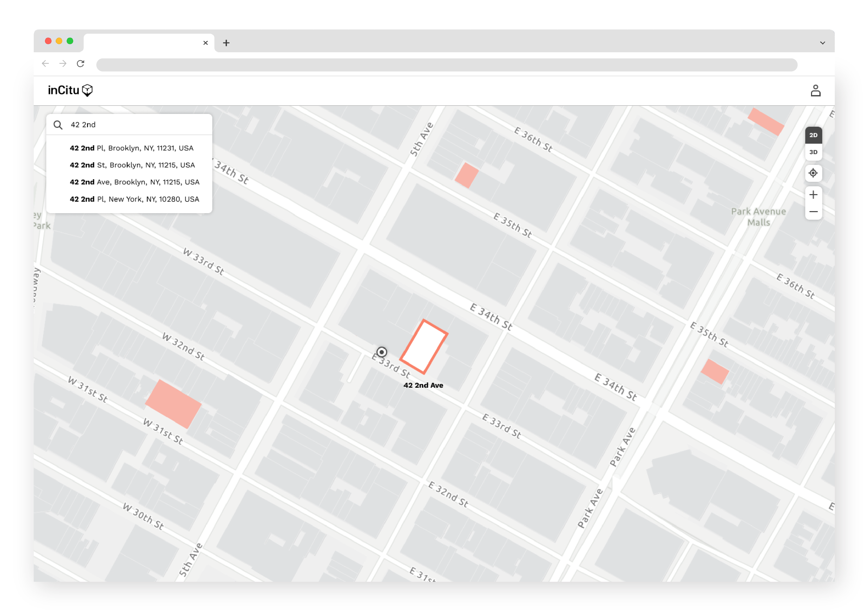868x610 pixels.
Task: Click the inCitu logo
Action: coord(70,90)
